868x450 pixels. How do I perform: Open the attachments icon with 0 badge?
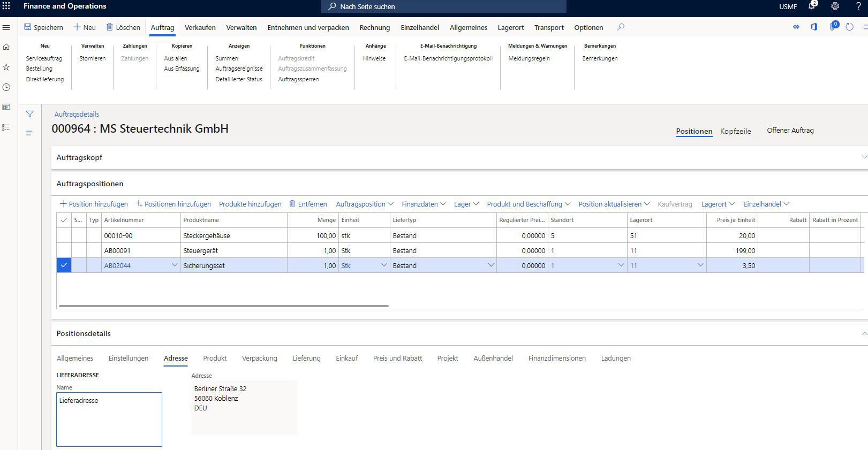coord(833,26)
